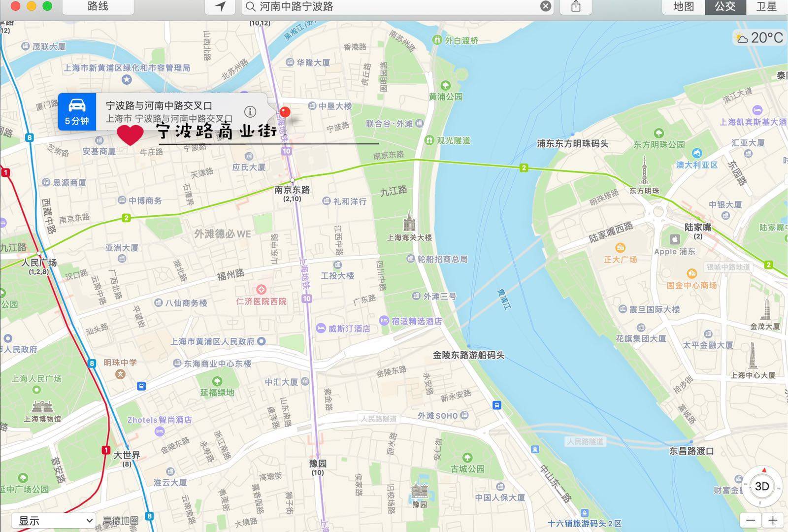Click the 上海市黄浦区人民政府 icon
Image resolution: width=788 pixels, height=532 pixels.
[x=262, y=341]
